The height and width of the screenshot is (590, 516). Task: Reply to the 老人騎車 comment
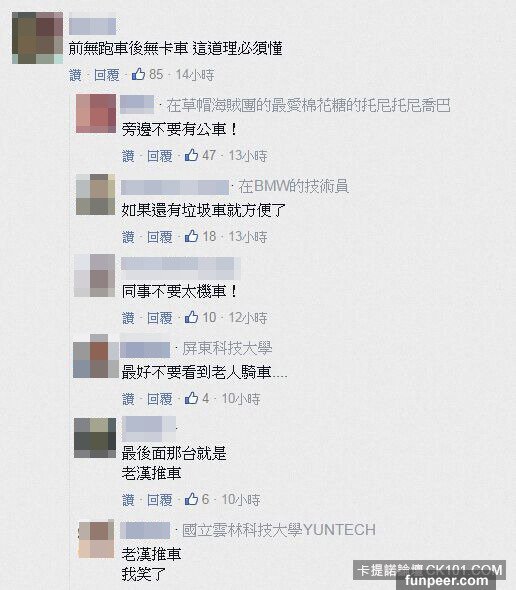click(160, 399)
